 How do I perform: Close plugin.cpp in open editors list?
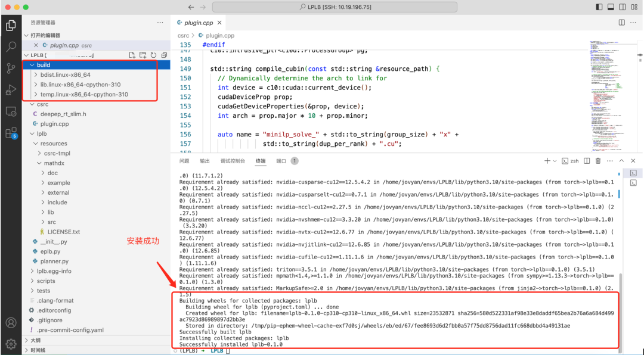pos(36,45)
